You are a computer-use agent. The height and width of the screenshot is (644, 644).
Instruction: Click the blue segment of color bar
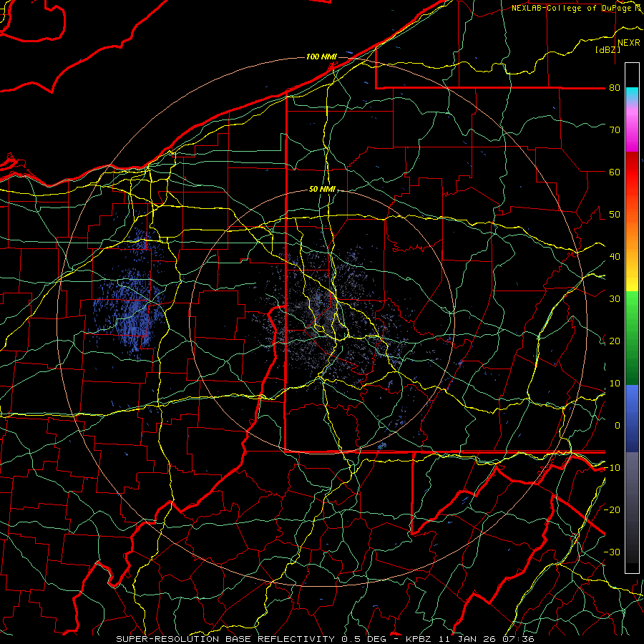[x=632, y=418]
